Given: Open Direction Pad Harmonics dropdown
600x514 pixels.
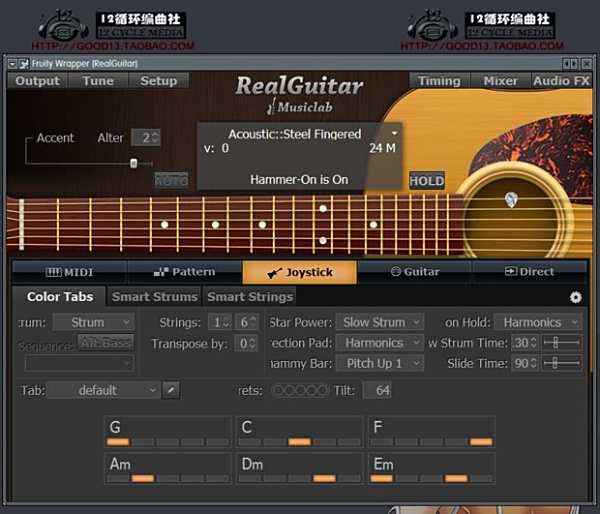Looking at the screenshot, I should click(380, 343).
